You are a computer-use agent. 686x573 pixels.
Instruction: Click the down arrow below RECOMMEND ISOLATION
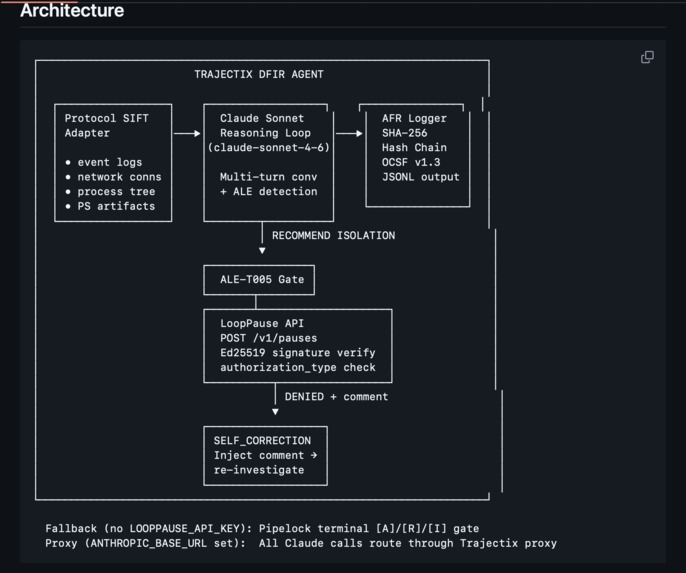(x=262, y=250)
